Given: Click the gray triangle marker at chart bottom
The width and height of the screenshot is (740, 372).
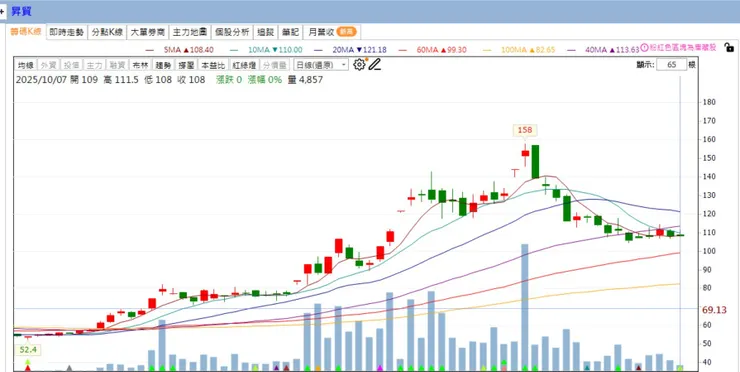Looking at the screenshot, I should tap(69, 368).
